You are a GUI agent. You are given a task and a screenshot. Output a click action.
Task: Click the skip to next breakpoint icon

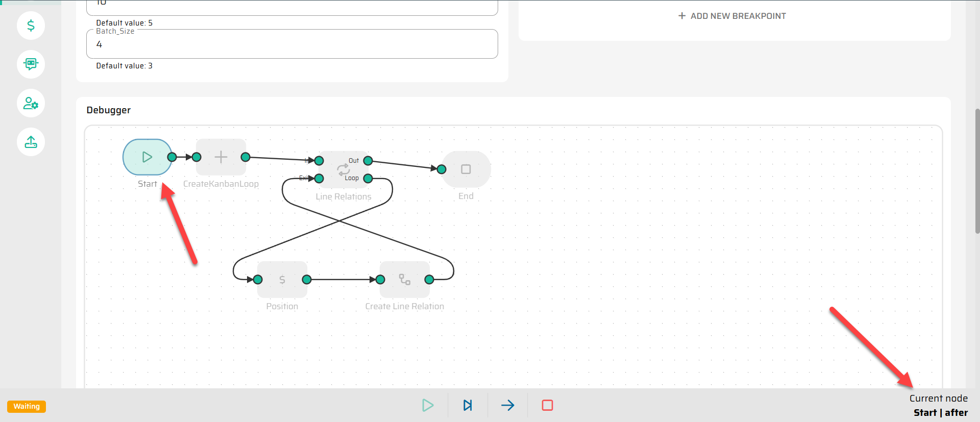tap(468, 405)
